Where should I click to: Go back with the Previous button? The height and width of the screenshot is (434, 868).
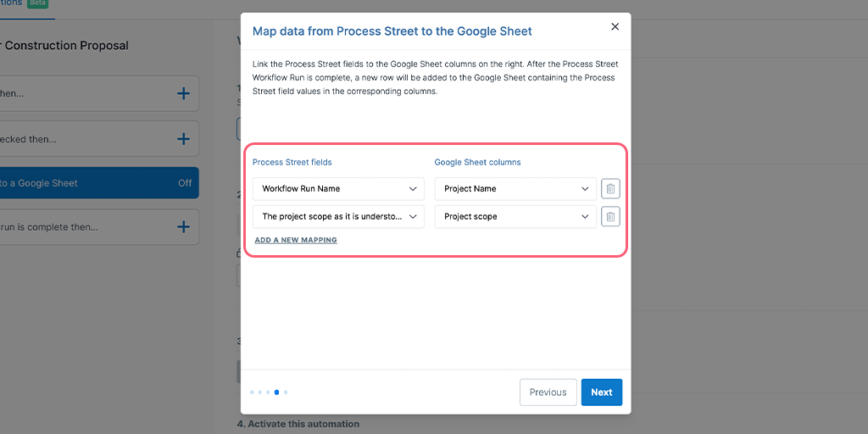coord(548,392)
